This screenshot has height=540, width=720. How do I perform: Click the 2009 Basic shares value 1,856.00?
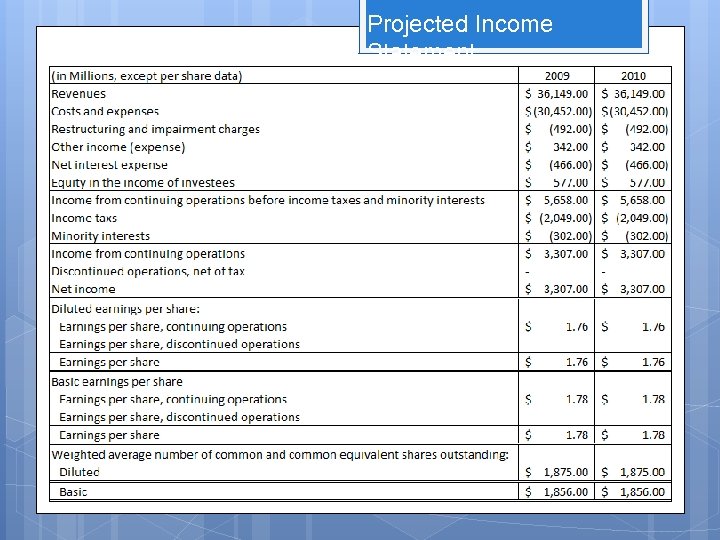click(x=566, y=492)
